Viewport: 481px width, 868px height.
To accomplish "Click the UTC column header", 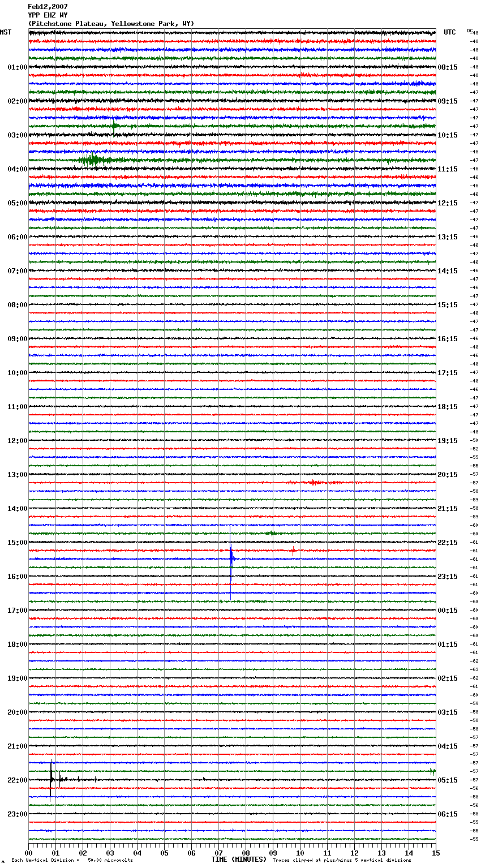I will tap(450, 32).
